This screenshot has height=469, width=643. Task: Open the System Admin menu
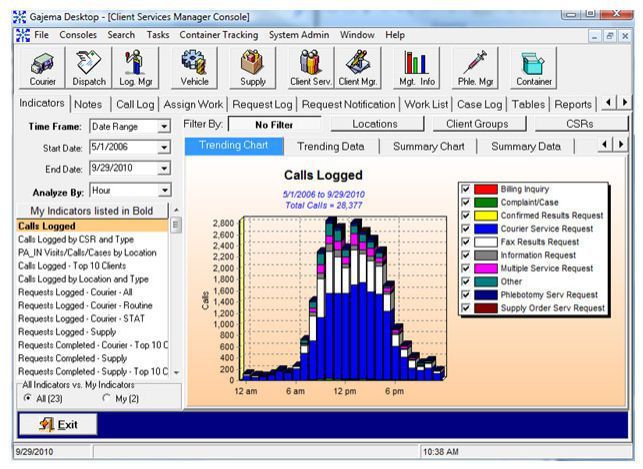pos(299,35)
